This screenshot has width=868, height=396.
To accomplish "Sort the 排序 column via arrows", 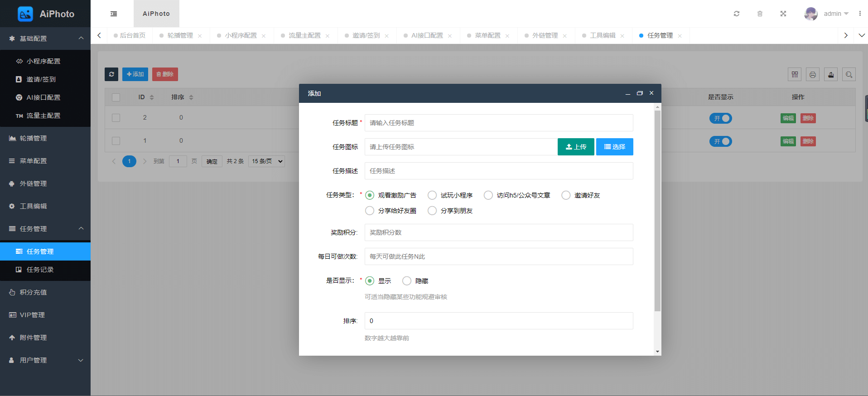I will [x=191, y=97].
